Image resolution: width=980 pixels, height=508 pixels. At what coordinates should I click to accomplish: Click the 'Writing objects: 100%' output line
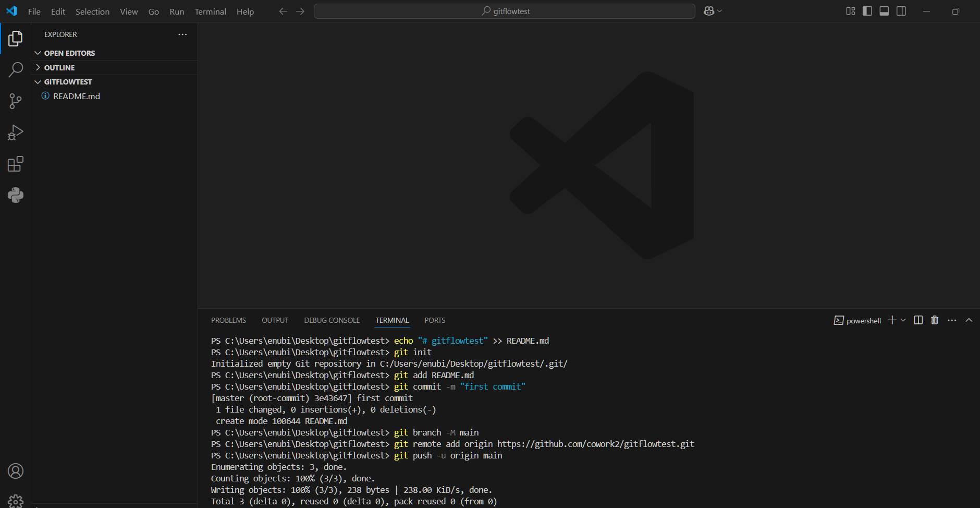pyautogui.click(x=352, y=490)
